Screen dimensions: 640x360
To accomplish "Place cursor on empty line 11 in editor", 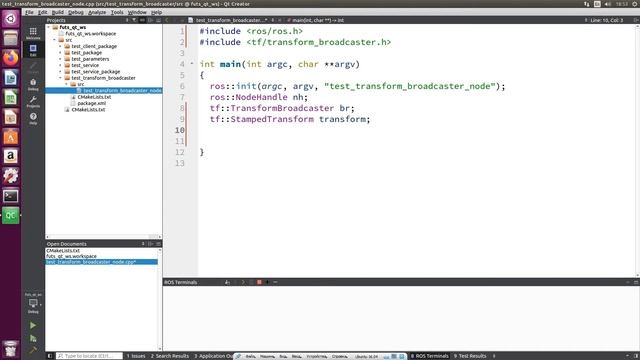I will [416, 141].
